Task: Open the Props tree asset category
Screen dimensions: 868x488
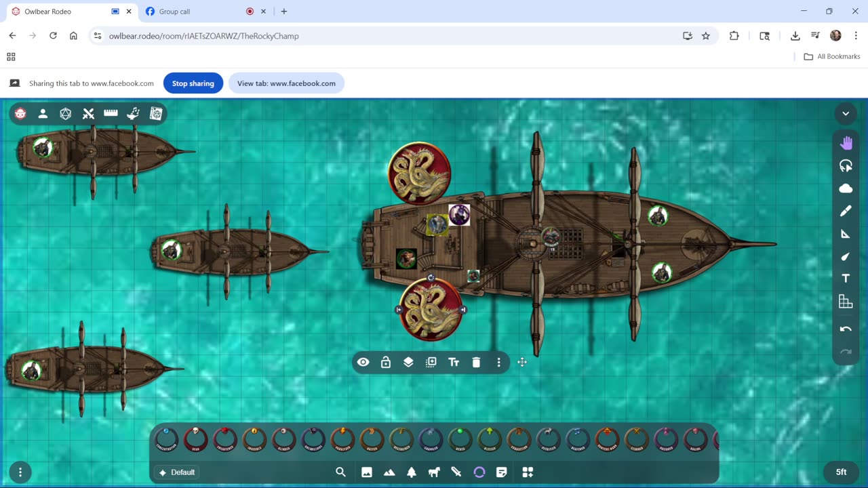Action: tap(412, 472)
